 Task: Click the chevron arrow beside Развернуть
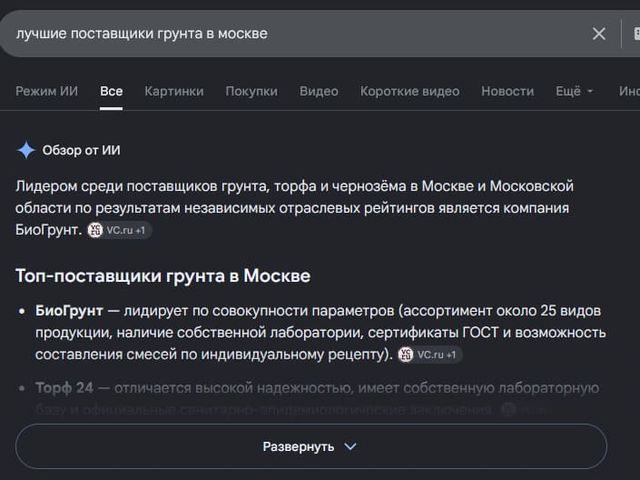pyautogui.click(x=350, y=447)
